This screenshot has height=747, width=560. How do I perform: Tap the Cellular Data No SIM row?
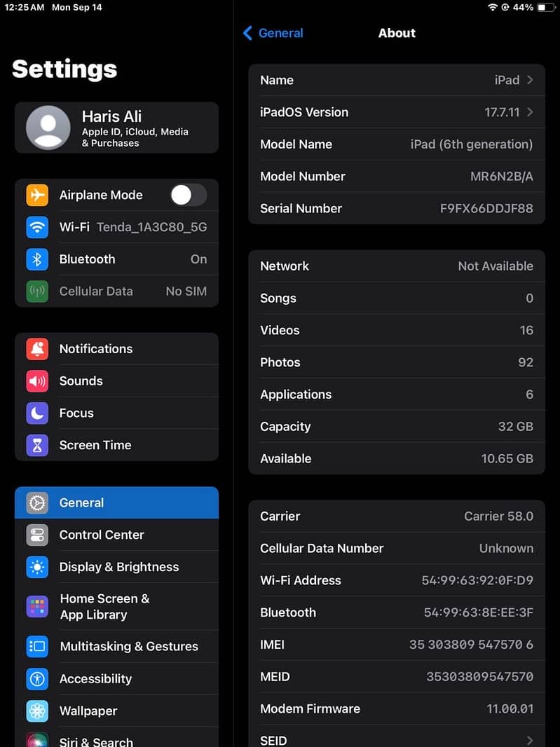pyautogui.click(x=117, y=291)
